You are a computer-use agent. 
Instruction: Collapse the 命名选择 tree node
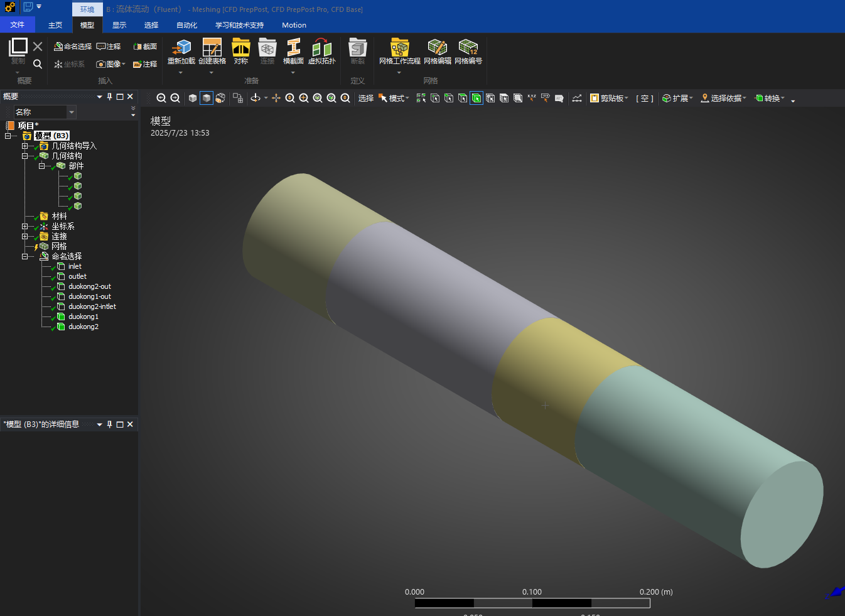[x=25, y=256]
